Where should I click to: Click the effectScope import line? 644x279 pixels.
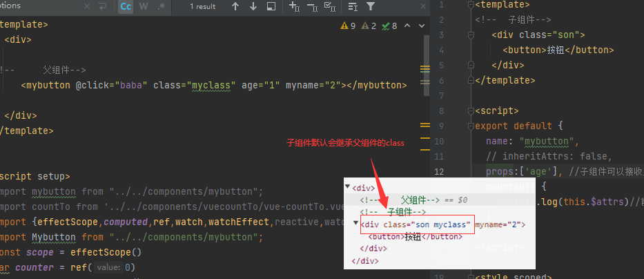click(173, 222)
